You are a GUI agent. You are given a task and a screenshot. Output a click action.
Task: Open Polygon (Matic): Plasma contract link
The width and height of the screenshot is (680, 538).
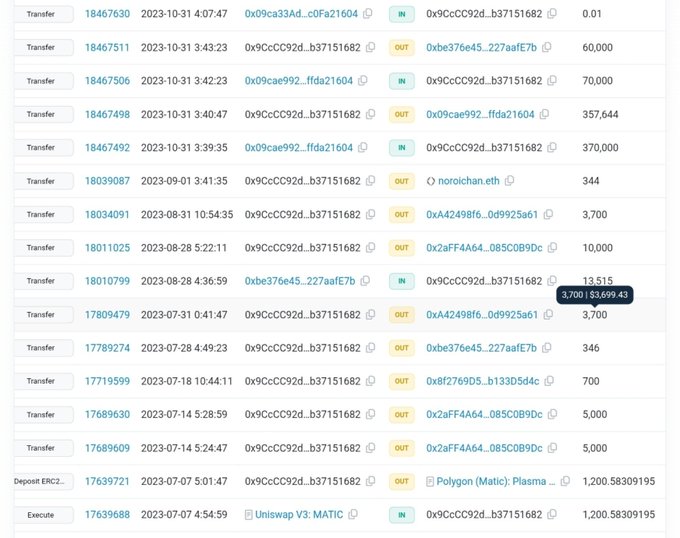pyautogui.click(x=496, y=481)
